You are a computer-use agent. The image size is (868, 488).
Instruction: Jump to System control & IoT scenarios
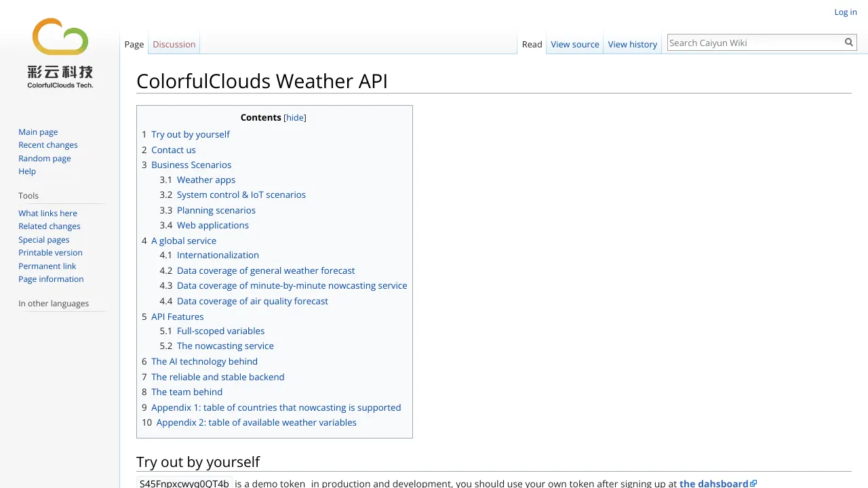pos(233,195)
